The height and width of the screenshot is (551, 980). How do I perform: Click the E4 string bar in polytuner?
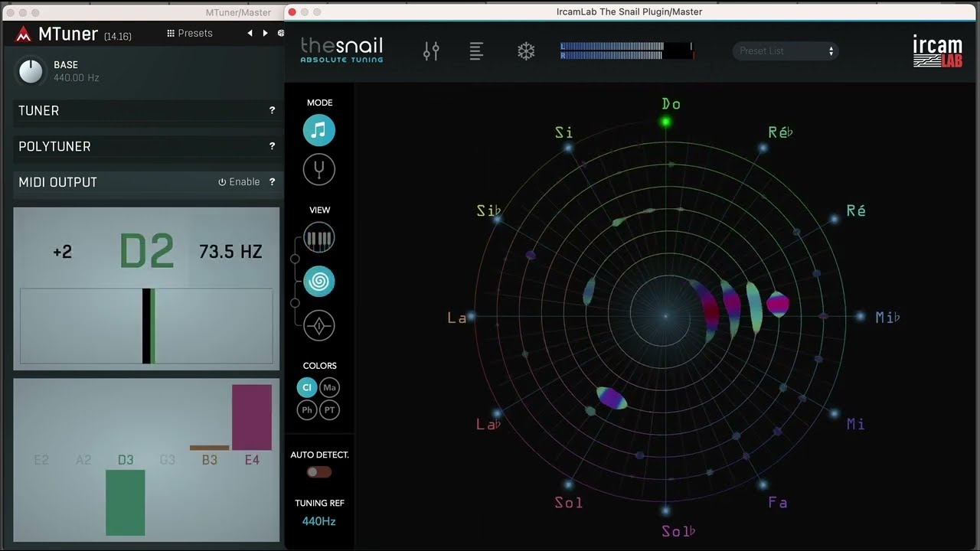pos(252,417)
